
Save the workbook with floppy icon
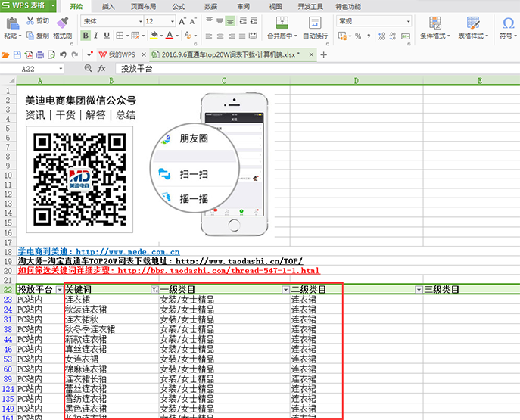click(17, 55)
